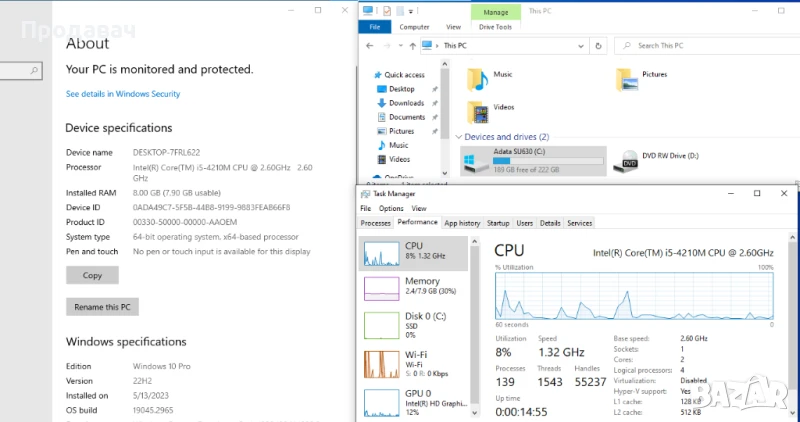The width and height of the screenshot is (800, 422).
Task: Go up one folder level in Explorer
Action: click(412, 46)
